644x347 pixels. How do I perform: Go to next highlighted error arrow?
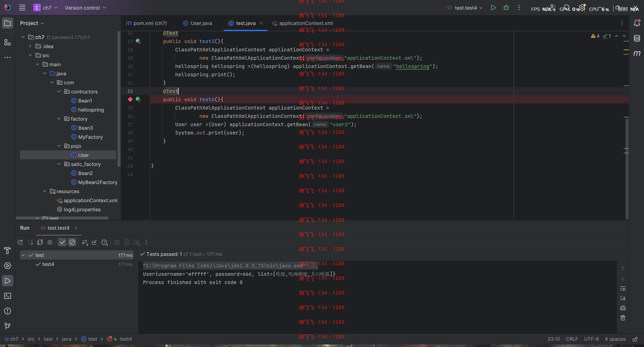coord(624,36)
